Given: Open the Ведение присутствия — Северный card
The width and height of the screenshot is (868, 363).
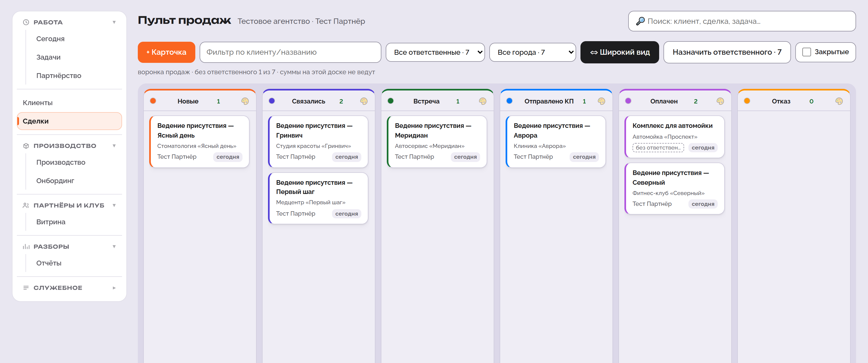Looking at the screenshot, I should click(x=674, y=188).
